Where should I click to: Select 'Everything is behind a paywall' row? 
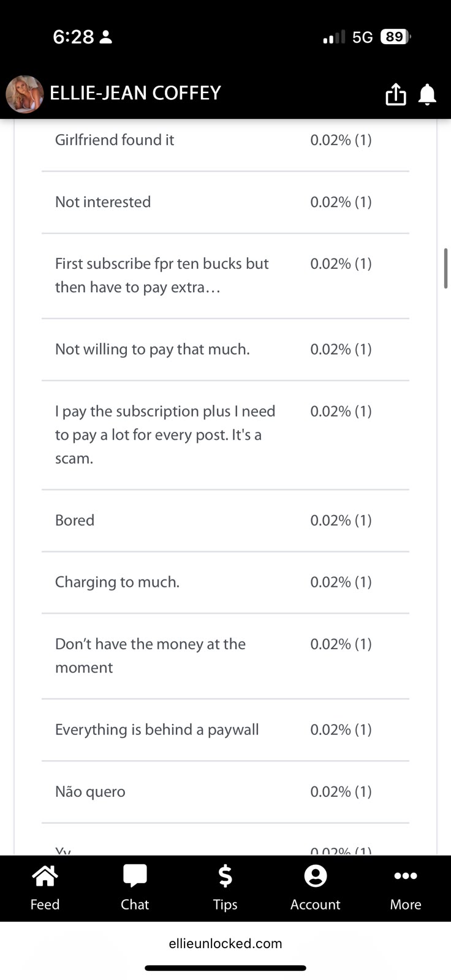click(225, 729)
